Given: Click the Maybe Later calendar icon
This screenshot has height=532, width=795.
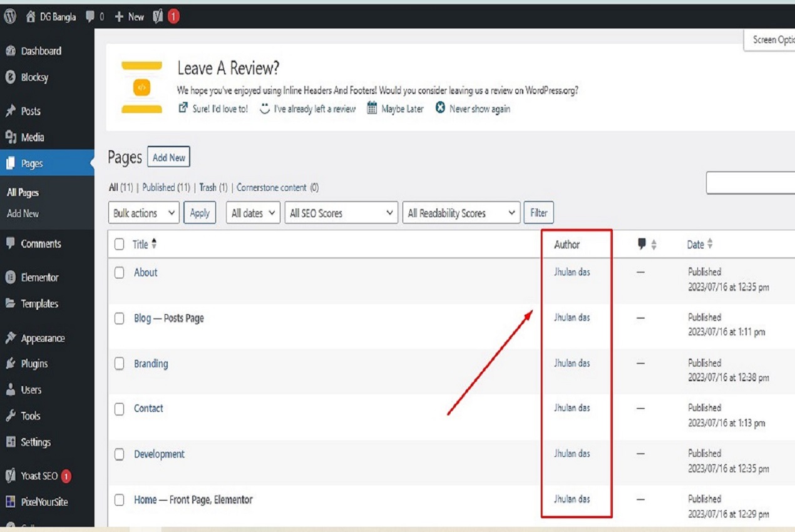Looking at the screenshot, I should coord(372,108).
